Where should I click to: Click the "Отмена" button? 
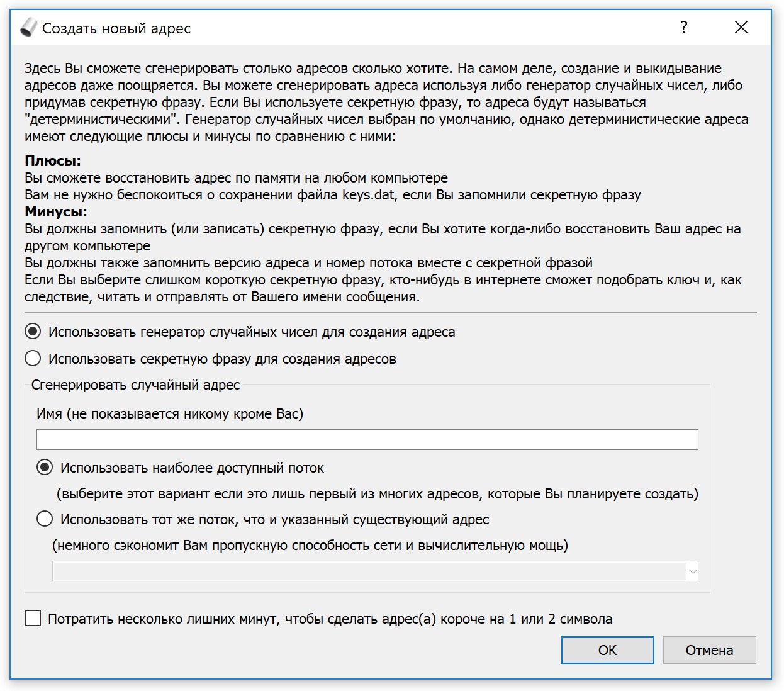(709, 650)
